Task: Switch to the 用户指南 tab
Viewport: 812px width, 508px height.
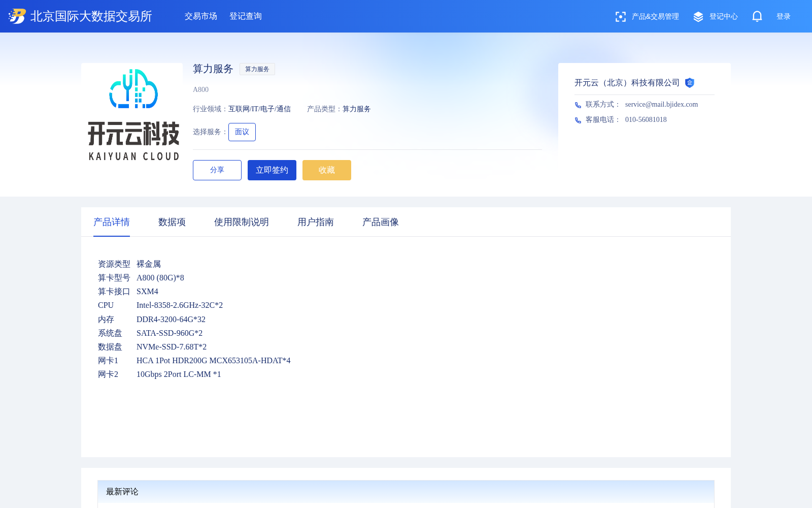Action: pyautogui.click(x=316, y=222)
